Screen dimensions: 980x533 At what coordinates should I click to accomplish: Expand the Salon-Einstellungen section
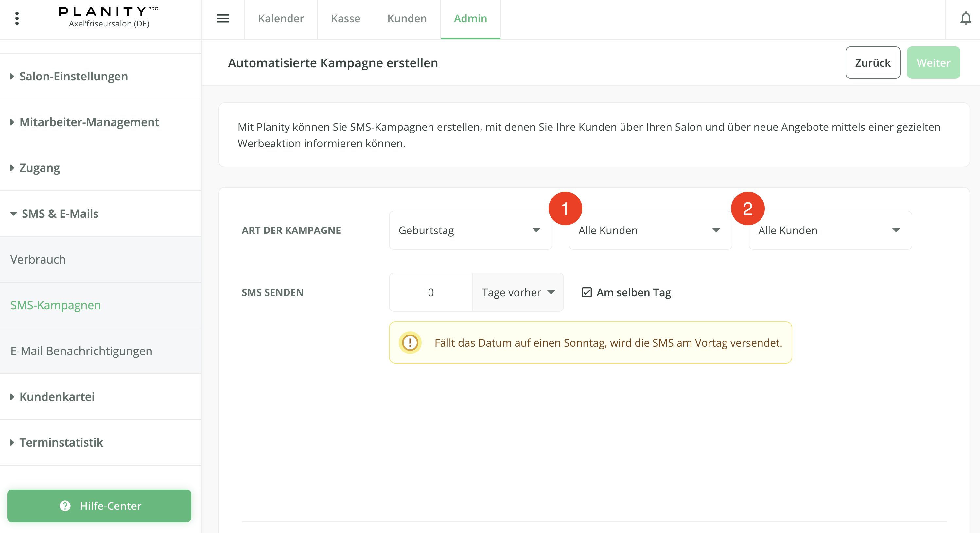73,76
